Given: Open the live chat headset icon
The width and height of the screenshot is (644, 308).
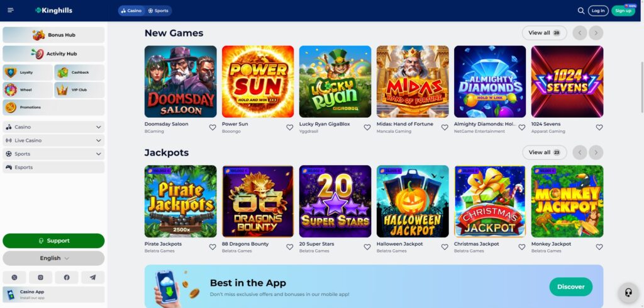Looking at the screenshot, I should click(628, 293).
